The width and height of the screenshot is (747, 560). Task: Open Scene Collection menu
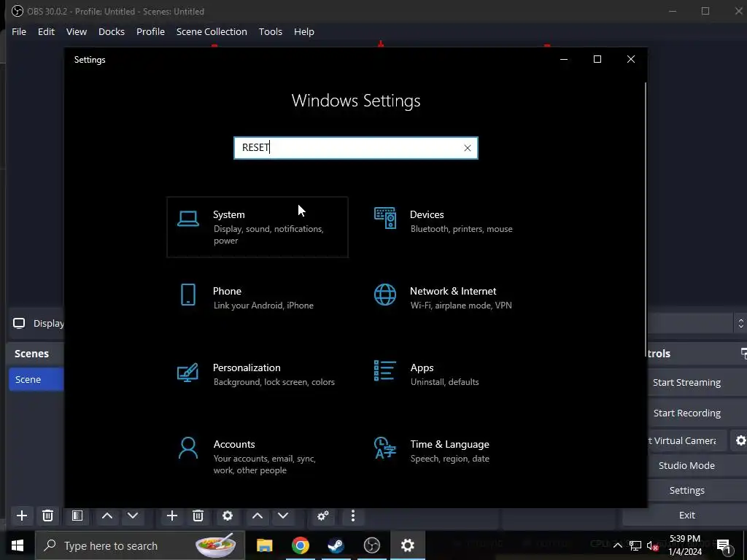[x=212, y=31]
